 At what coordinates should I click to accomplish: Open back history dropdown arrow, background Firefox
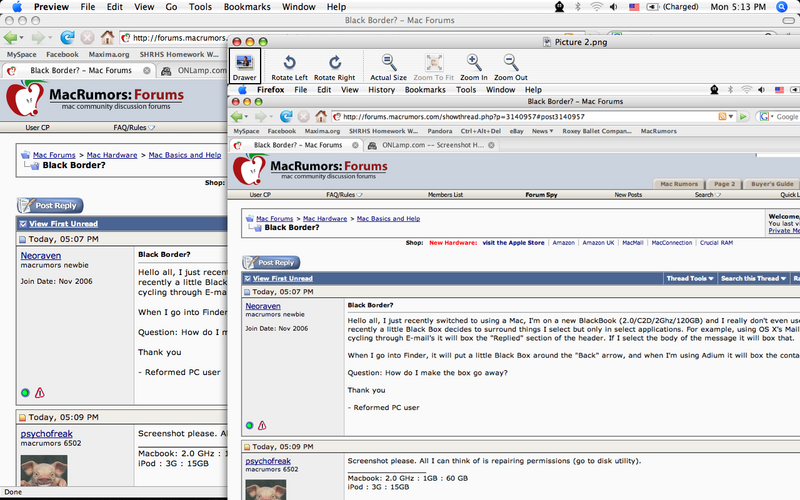click(x=21, y=37)
